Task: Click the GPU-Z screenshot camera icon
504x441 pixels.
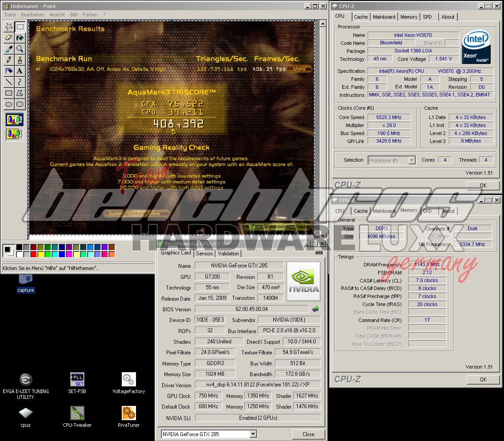Action: (319, 253)
